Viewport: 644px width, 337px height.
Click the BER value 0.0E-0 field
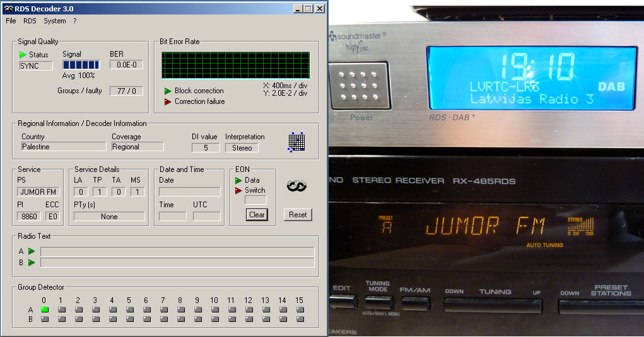(x=126, y=65)
